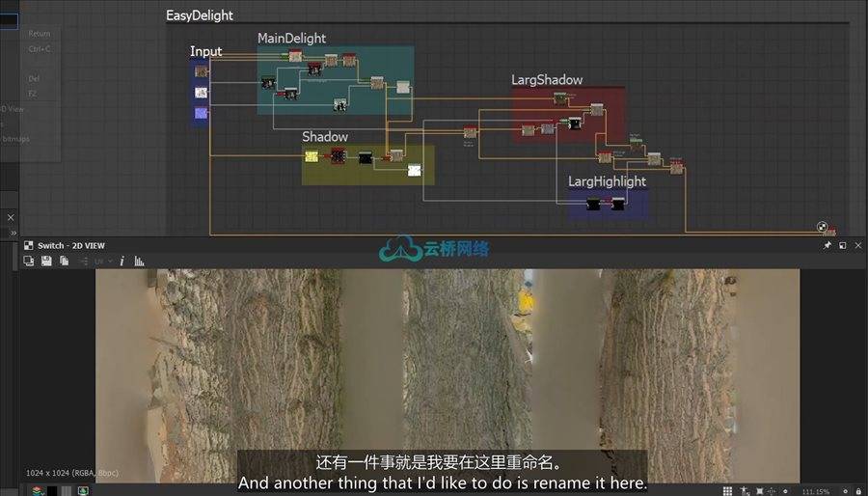The width and height of the screenshot is (868, 496).
Task: Click the green image display icon
Action: point(83,490)
